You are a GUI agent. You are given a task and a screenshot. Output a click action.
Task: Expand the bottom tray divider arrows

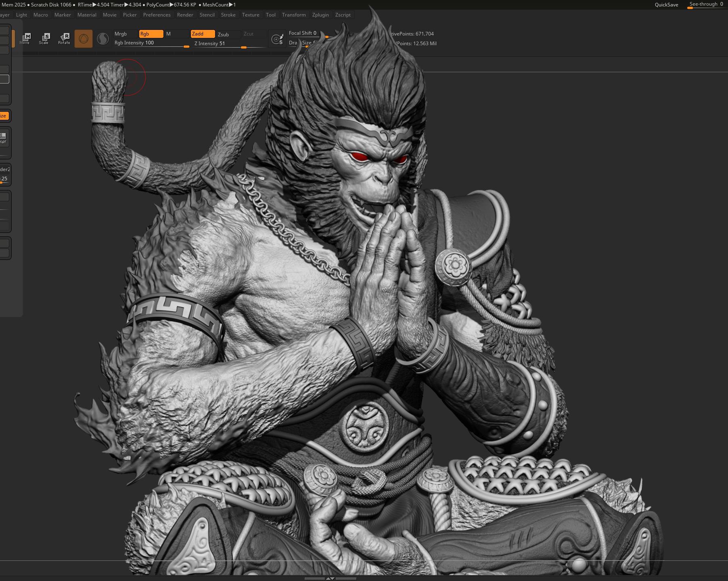coord(330,578)
